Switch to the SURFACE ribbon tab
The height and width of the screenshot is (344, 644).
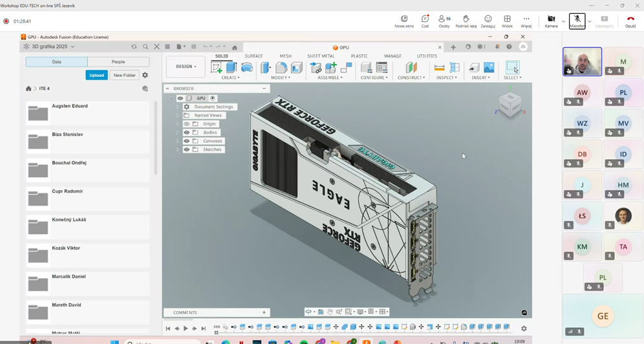[253, 56]
